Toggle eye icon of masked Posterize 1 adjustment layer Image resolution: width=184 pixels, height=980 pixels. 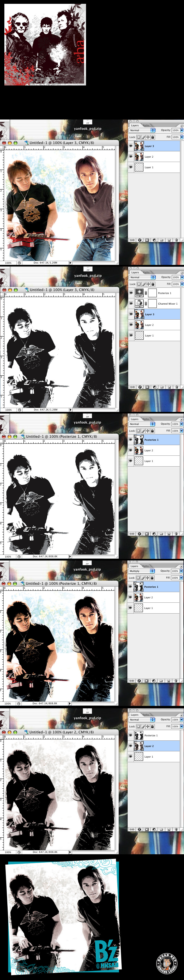131,293
